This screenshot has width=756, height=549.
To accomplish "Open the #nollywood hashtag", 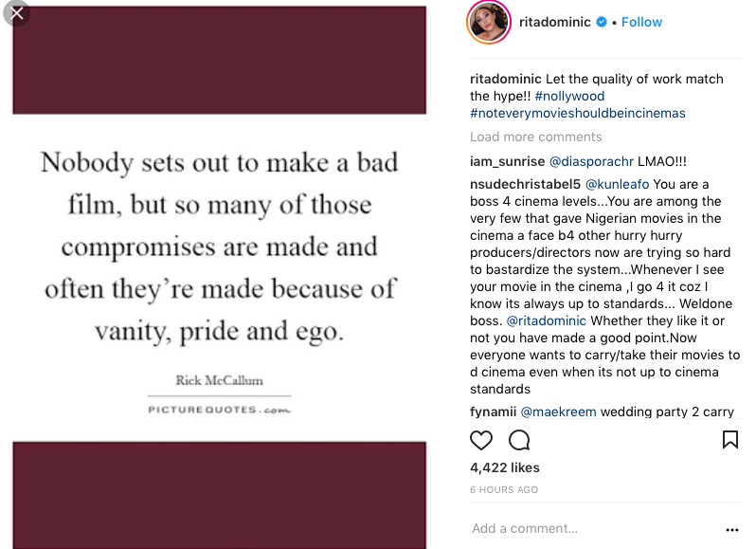I will (569, 96).
